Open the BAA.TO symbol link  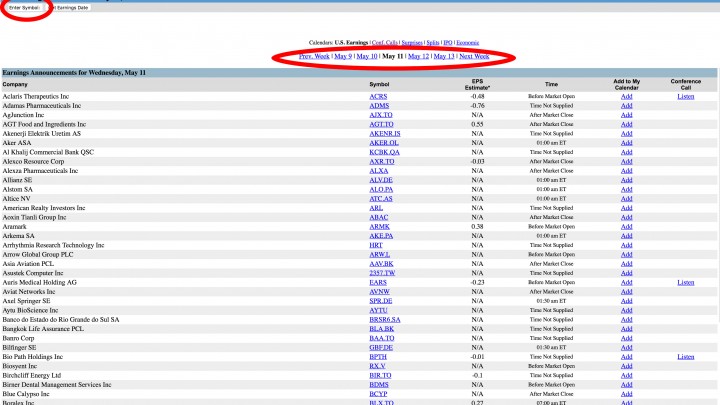point(382,338)
